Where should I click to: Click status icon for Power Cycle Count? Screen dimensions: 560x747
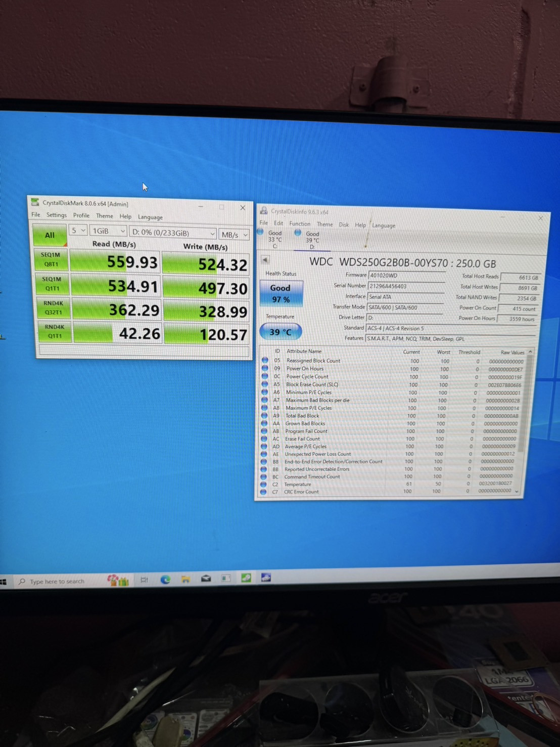click(x=265, y=376)
